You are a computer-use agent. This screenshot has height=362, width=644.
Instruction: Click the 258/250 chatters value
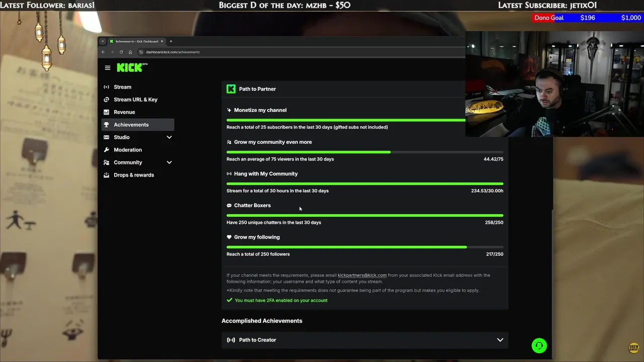(494, 222)
